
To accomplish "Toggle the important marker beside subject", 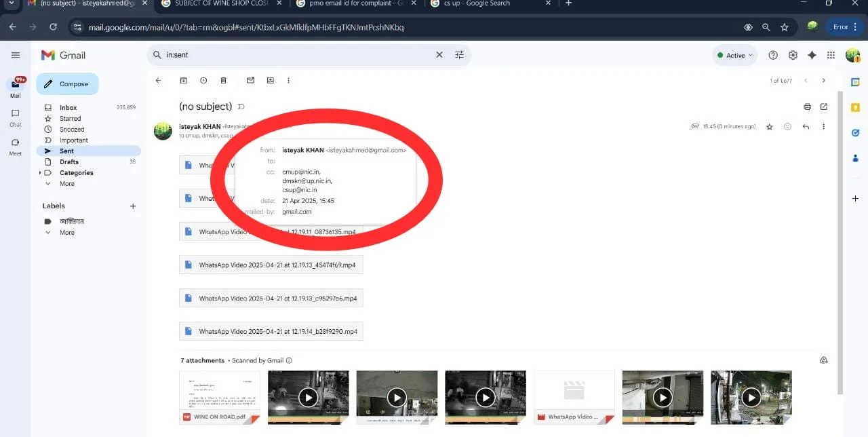I will pos(241,107).
